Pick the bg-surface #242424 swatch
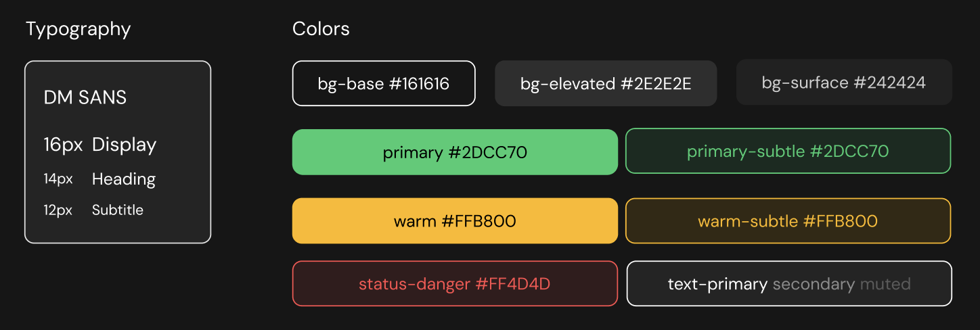The image size is (980, 330). pos(844,82)
